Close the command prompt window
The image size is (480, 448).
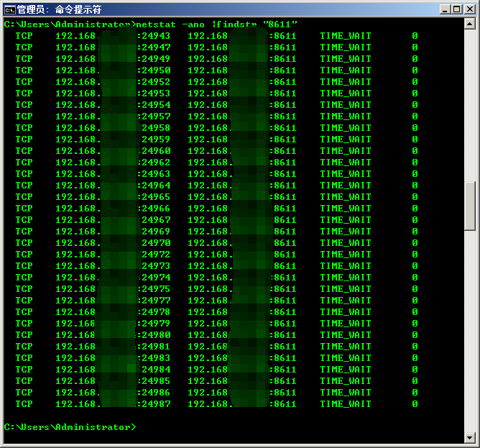click(469, 9)
